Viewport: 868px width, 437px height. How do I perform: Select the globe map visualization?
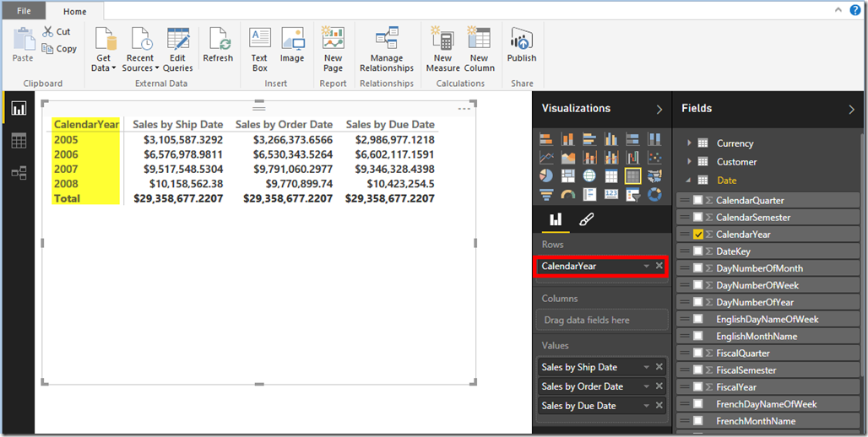coord(589,176)
